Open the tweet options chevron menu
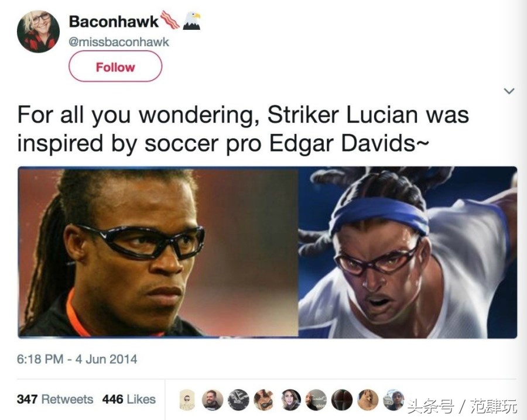 (509, 91)
